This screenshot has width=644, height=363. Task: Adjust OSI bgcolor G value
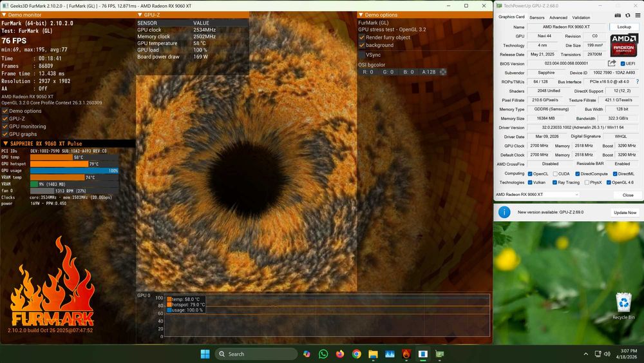coord(388,72)
